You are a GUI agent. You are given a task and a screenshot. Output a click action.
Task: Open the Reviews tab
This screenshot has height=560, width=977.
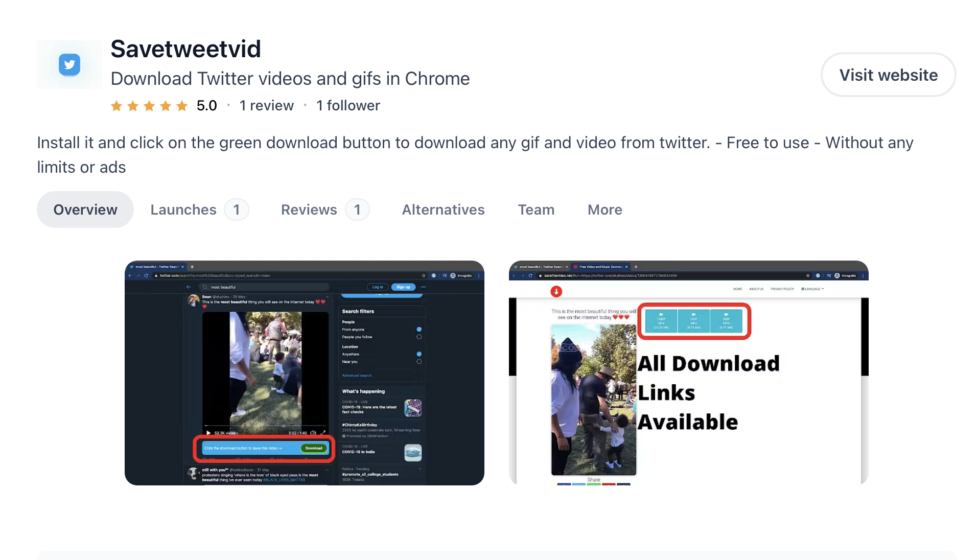point(325,209)
